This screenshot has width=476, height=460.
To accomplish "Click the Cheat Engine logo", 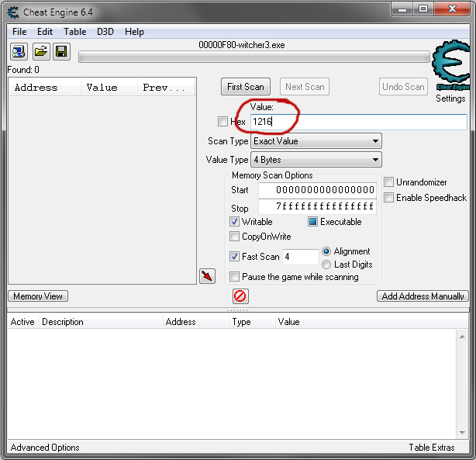I will (451, 65).
